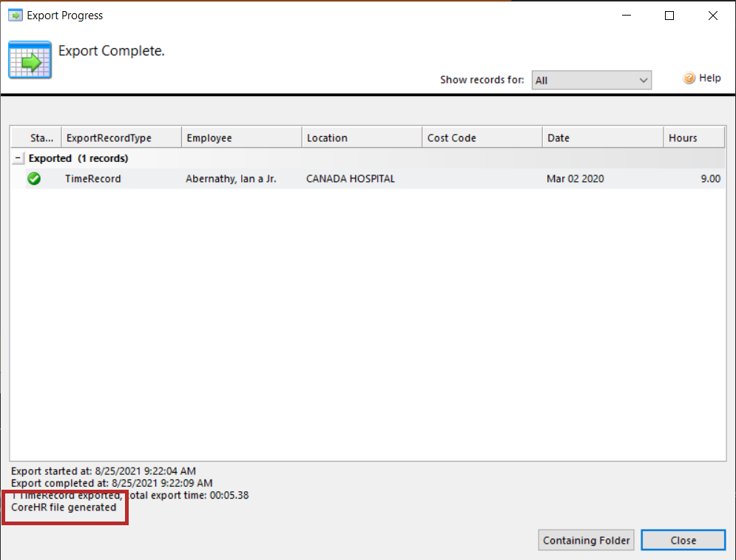Click the large green arrow export icon
Viewport: 736px width, 560px height.
(x=30, y=60)
